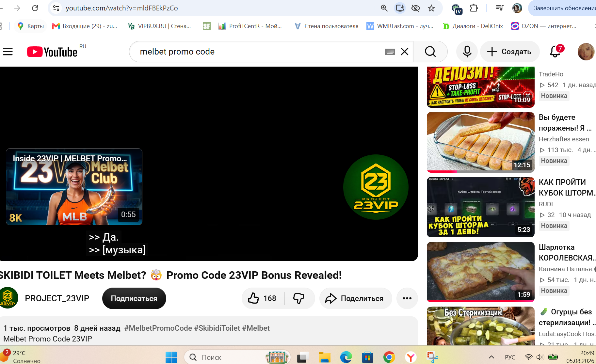
Task: Click the Создать button
Action: (509, 52)
